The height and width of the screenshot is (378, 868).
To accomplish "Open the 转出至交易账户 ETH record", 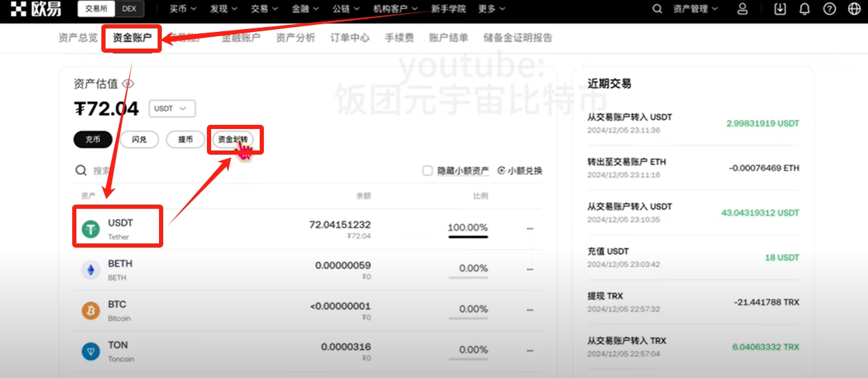I will pos(693,168).
